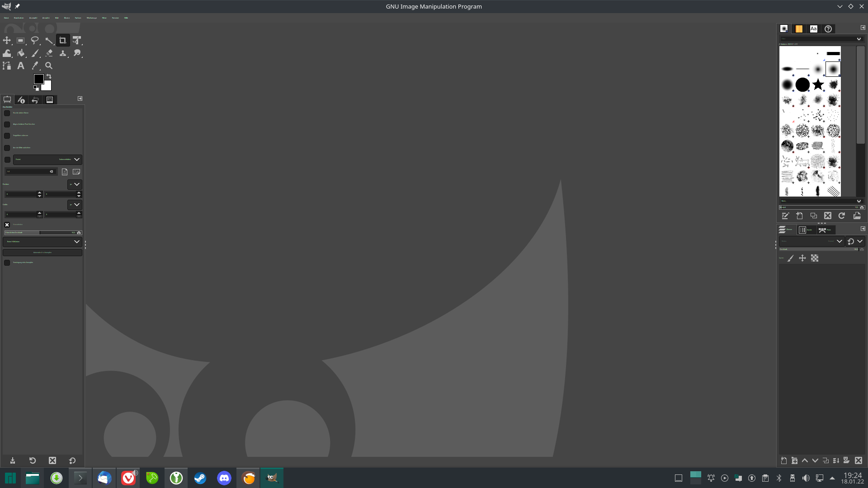Select the star-shaped brush thumbnail

pos(818,84)
